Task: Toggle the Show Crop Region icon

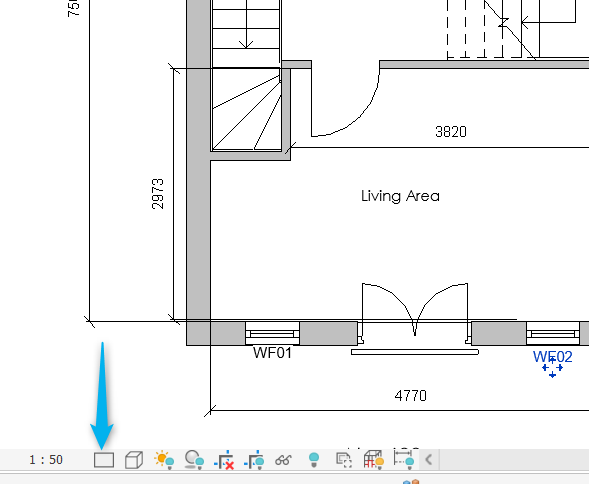Action: [254, 460]
